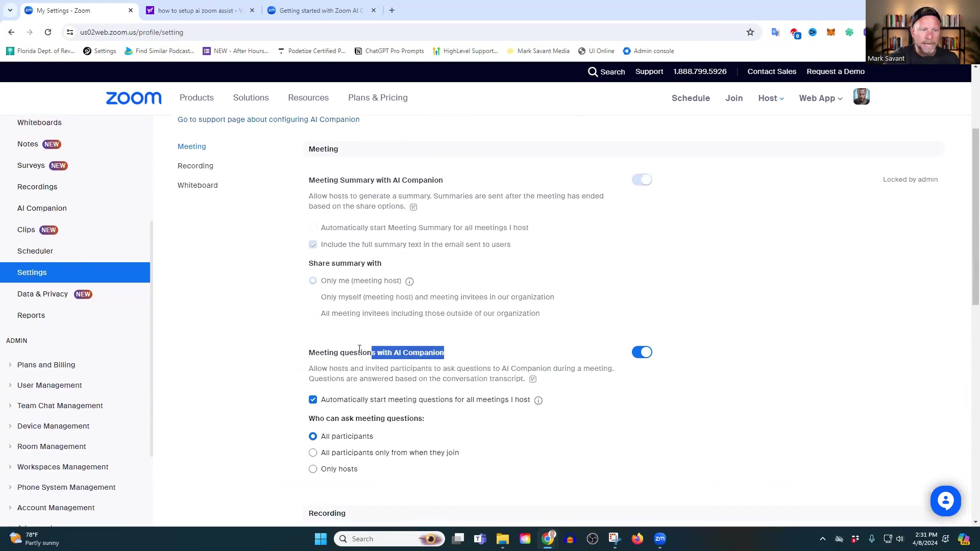
Task: Open the Google Translate extension
Action: tap(775, 32)
